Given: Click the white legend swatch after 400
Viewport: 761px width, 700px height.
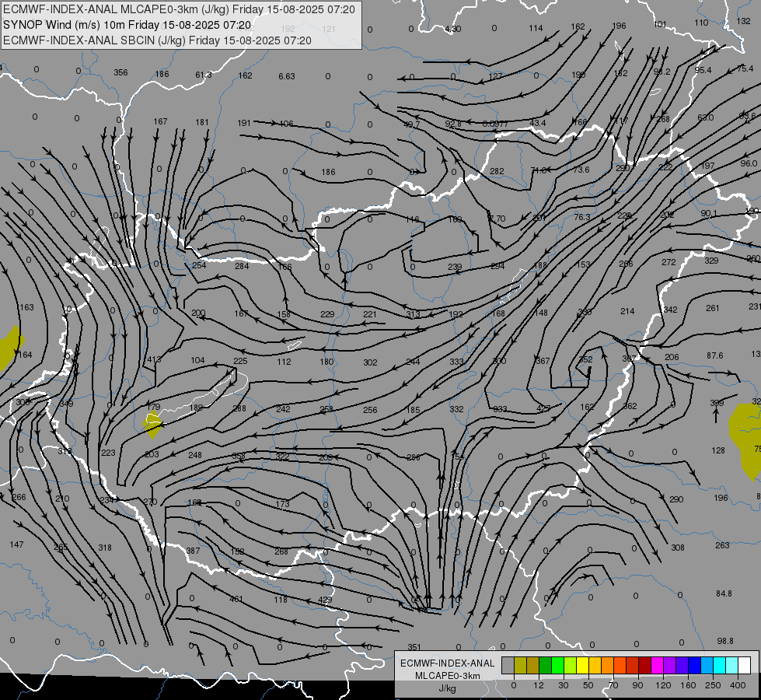Looking at the screenshot, I should 744,665.
